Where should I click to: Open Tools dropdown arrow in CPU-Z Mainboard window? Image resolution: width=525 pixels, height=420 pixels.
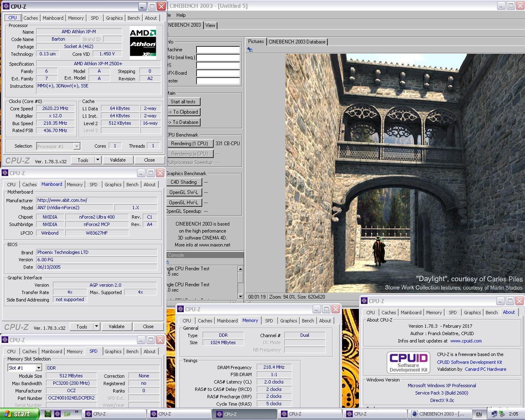[96, 326]
